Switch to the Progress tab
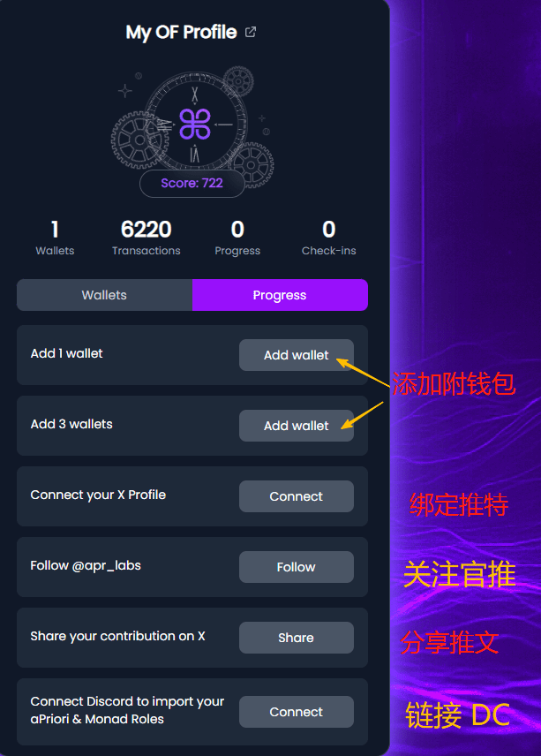Image resolution: width=541 pixels, height=756 pixels. coord(280,295)
